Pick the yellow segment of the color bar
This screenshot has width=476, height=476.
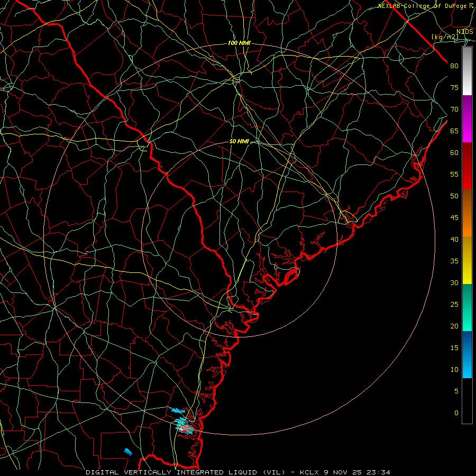point(467,260)
